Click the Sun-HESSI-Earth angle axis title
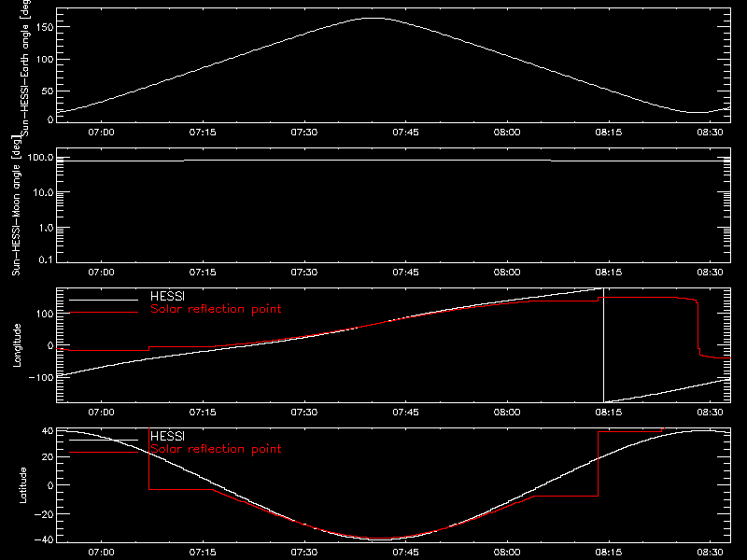Screen dimensions: 747x560 tap(25, 67)
